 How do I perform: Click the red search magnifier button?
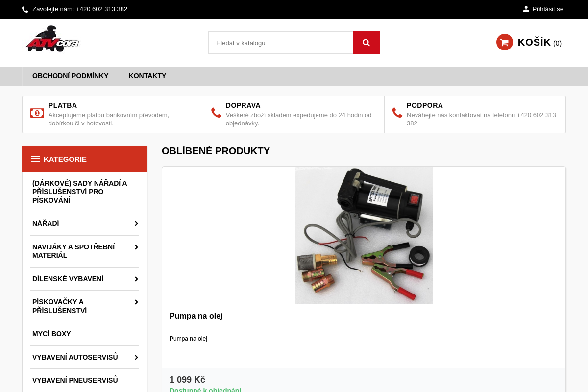tap(366, 43)
